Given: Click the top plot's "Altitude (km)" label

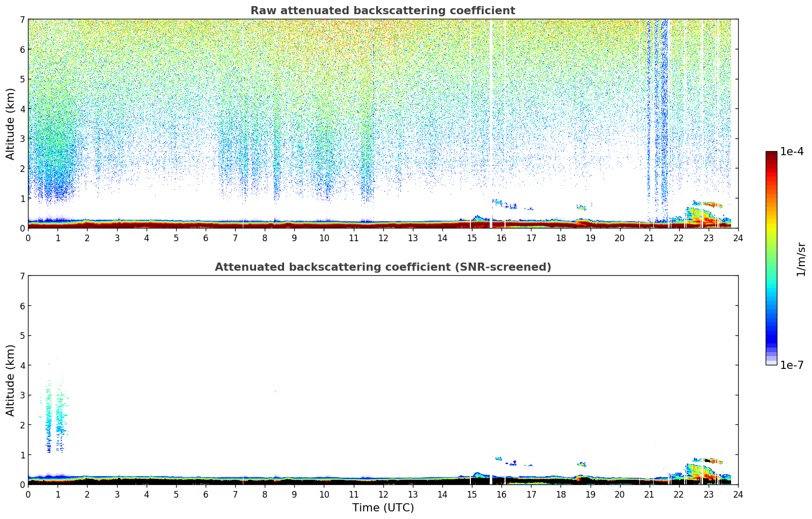Looking at the screenshot, I should coord(11,124).
